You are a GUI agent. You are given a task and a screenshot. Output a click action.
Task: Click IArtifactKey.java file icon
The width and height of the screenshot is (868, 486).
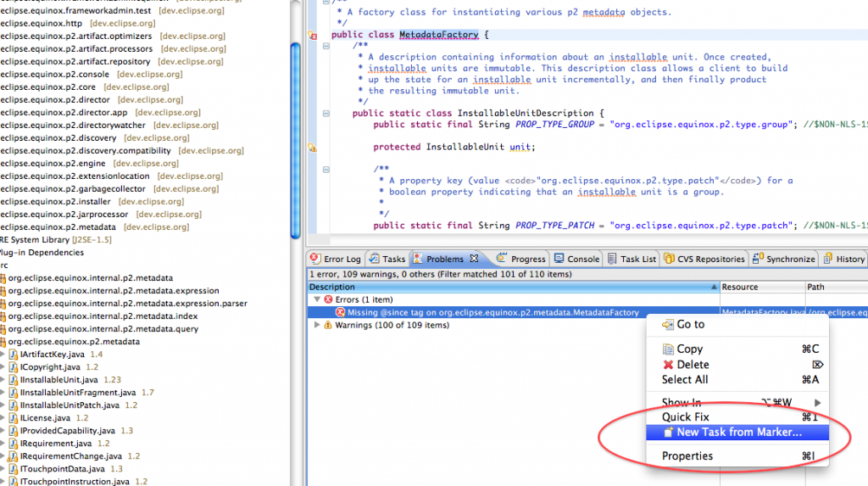pyautogui.click(x=13, y=355)
